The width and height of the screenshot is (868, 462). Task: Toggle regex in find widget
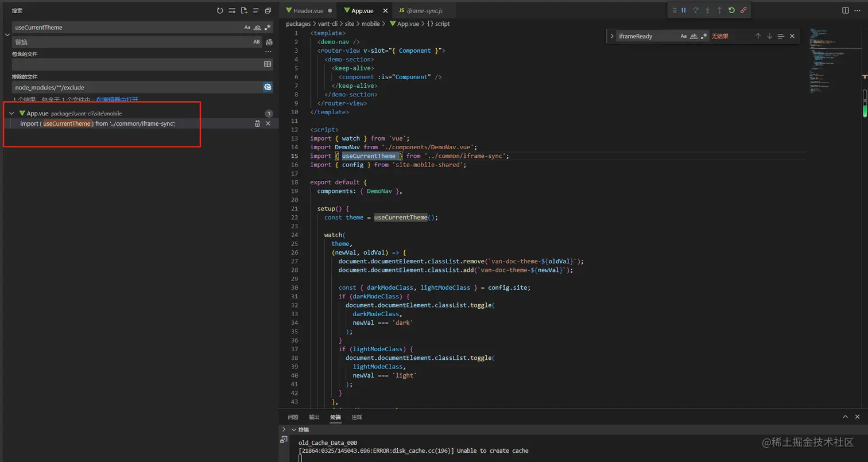click(704, 36)
